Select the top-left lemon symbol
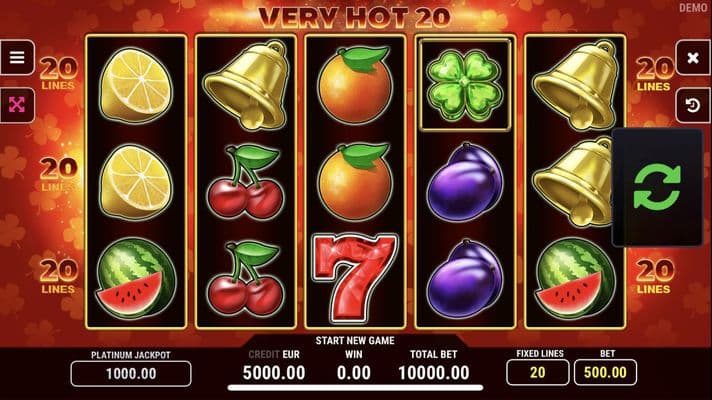Screen dimensions: 712x400 (136, 86)
